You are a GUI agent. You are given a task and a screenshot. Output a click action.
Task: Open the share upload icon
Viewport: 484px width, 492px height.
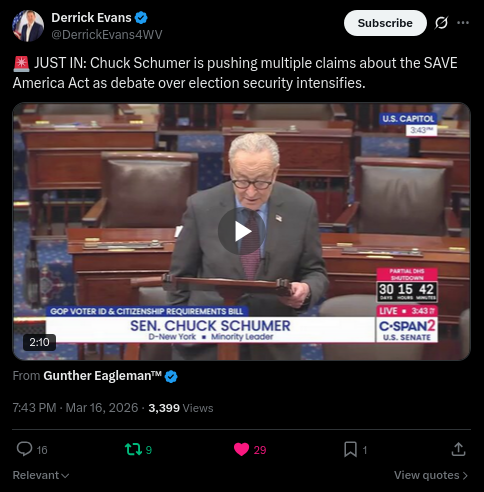pos(458,449)
